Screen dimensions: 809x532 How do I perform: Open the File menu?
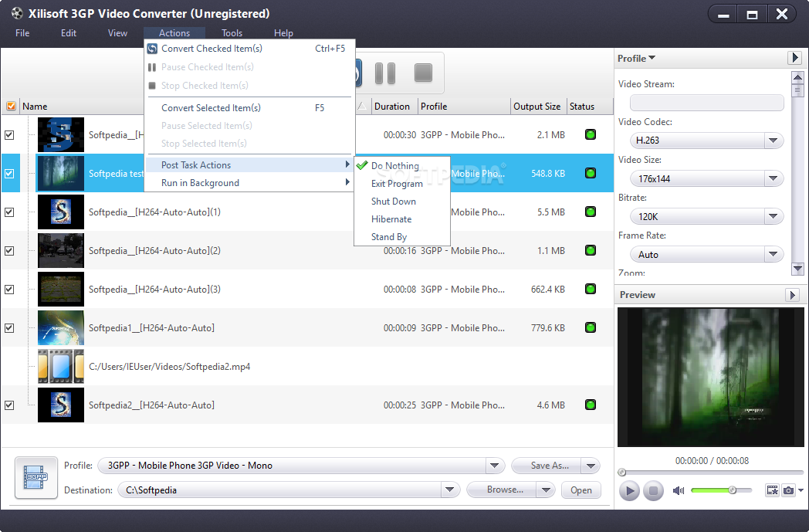pyautogui.click(x=22, y=33)
